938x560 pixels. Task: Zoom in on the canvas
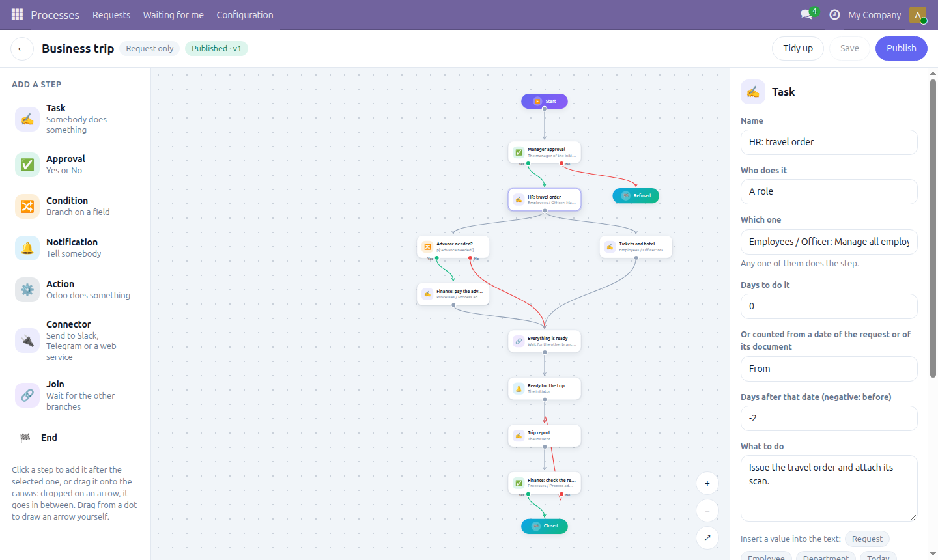coord(707,483)
